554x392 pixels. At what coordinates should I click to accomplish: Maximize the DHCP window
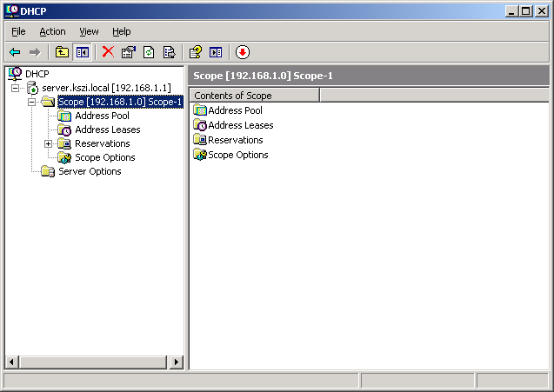tap(525, 11)
